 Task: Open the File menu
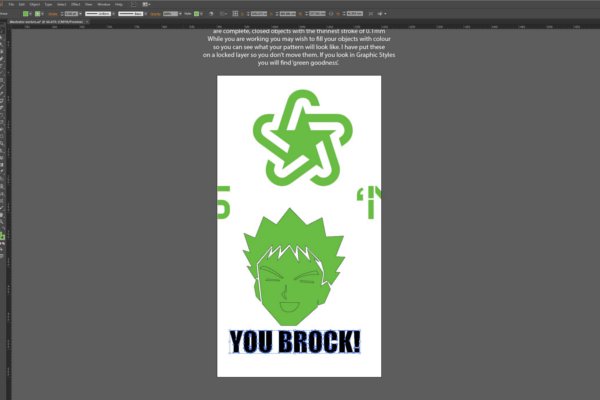(11, 5)
